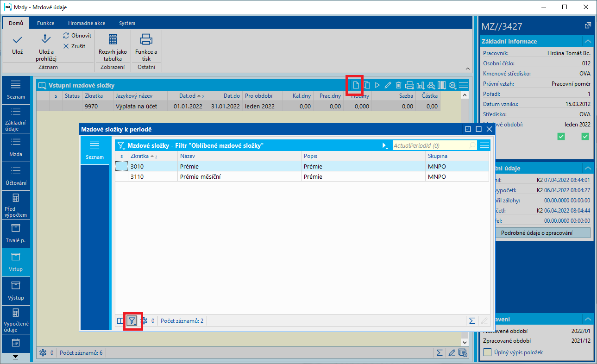This screenshot has width=597, height=364.
Task: Click the sum icon in the main status bar
Action: point(440,353)
